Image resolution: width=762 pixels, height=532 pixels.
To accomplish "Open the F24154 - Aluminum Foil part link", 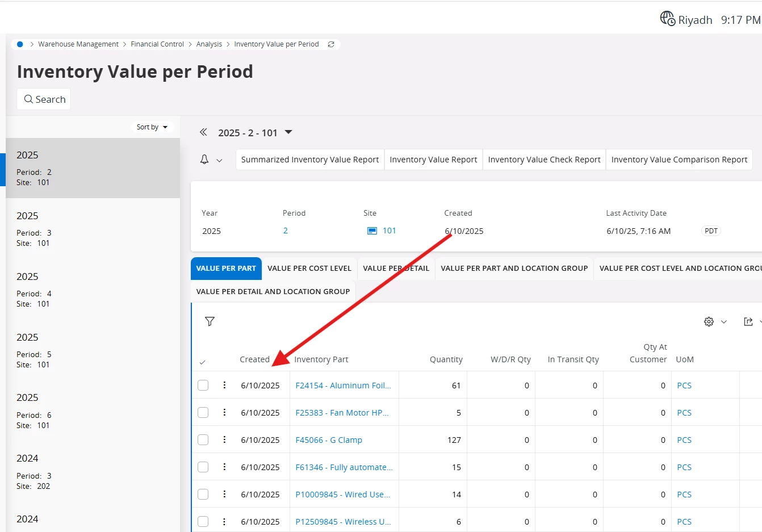I will tap(343, 386).
